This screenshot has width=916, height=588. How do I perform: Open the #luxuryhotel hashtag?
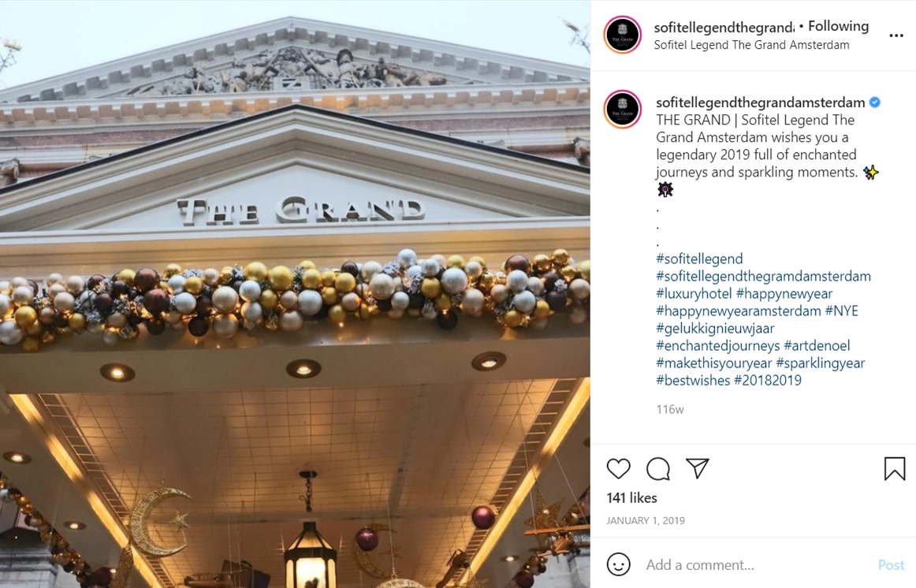pyautogui.click(x=694, y=294)
